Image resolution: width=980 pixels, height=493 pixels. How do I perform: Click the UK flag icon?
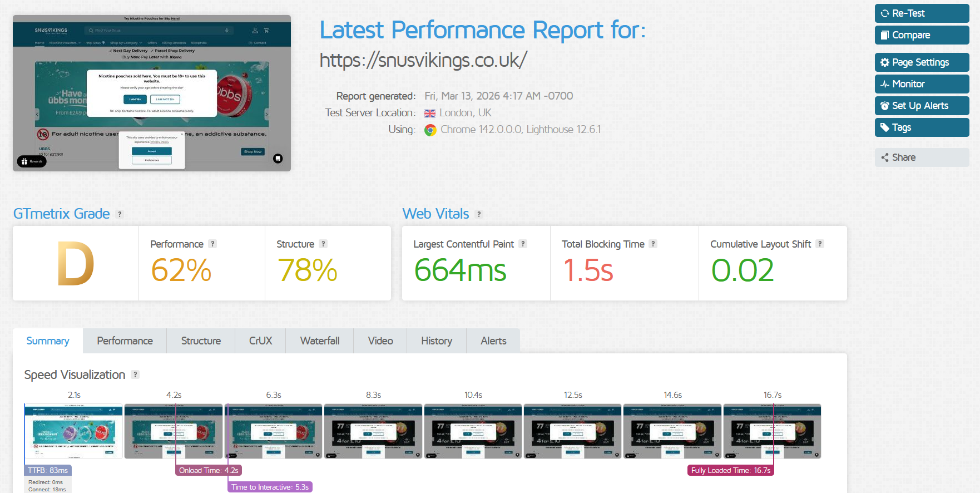pyautogui.click(x=430, y=114)
